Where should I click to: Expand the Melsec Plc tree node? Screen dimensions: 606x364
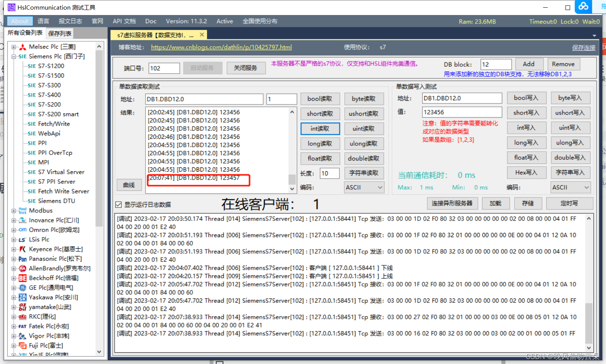coord(14,47)
